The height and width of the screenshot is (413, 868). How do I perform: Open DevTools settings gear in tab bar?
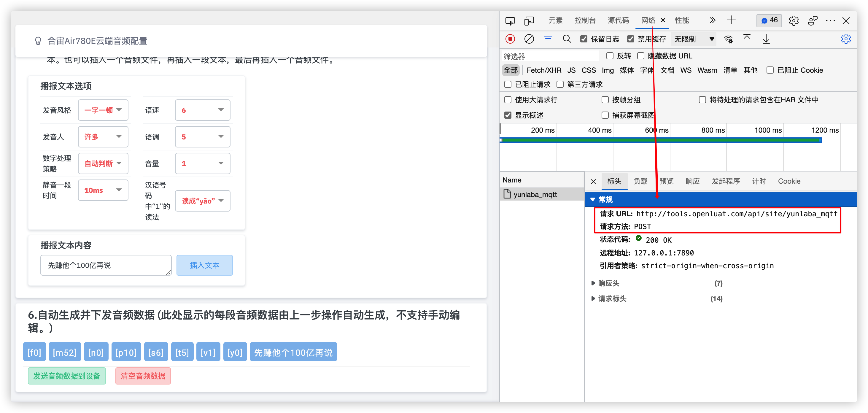[794, 20]
